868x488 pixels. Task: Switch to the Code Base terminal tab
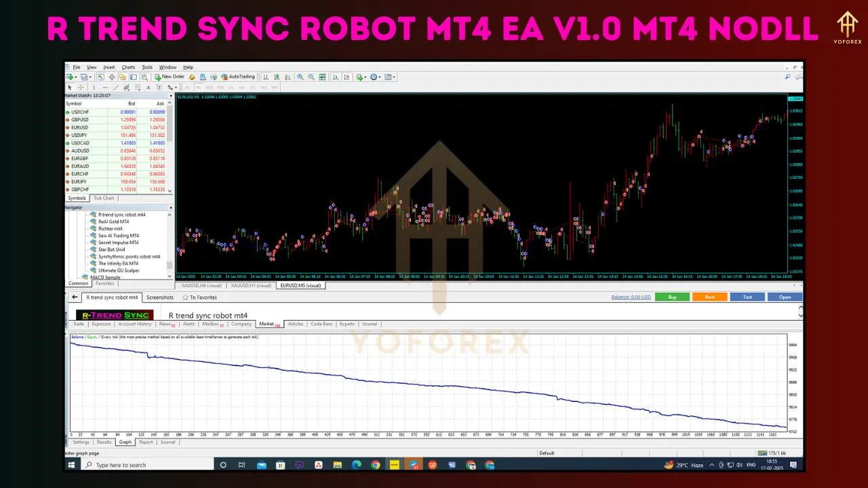(x=321, y=324)
